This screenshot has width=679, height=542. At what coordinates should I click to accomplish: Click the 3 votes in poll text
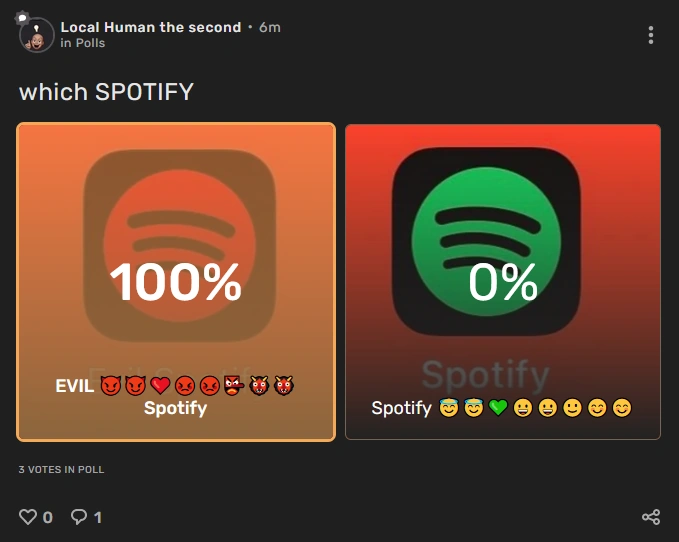pos(61,469)
